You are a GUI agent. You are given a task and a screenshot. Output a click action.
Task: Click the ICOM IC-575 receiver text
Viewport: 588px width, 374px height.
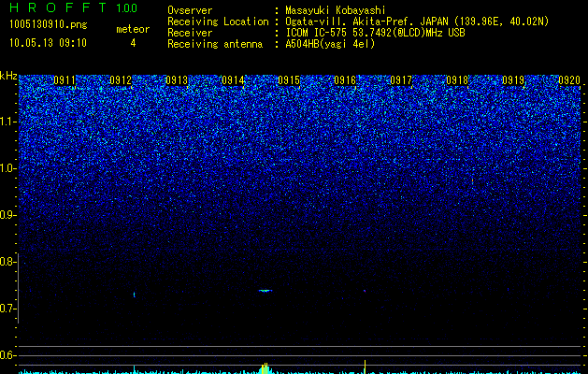tap(375, 33)
